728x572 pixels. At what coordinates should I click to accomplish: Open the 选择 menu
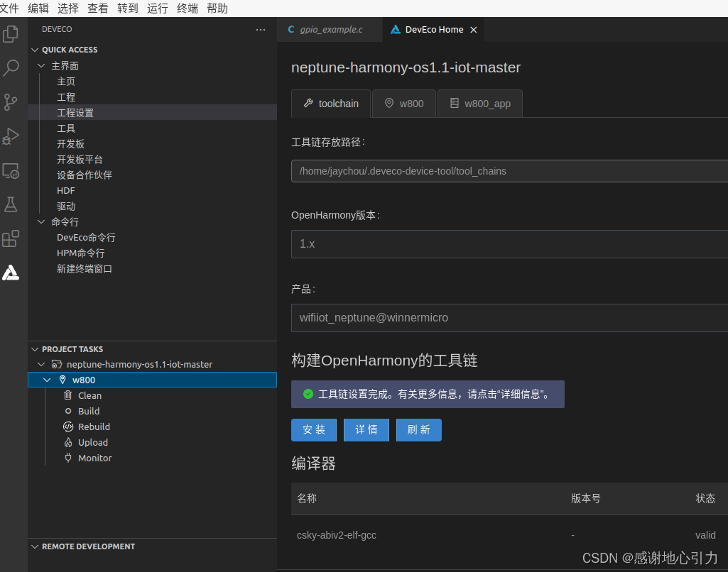tap(68, 9)
